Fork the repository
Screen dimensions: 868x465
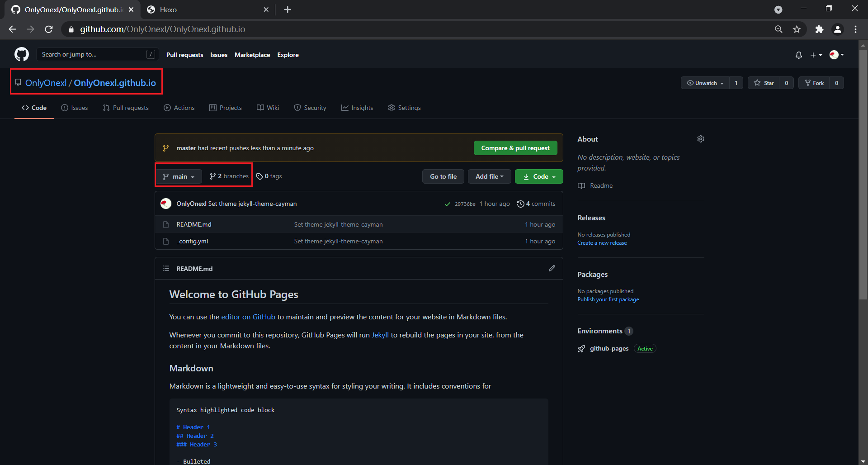click(x=814, y=83)
